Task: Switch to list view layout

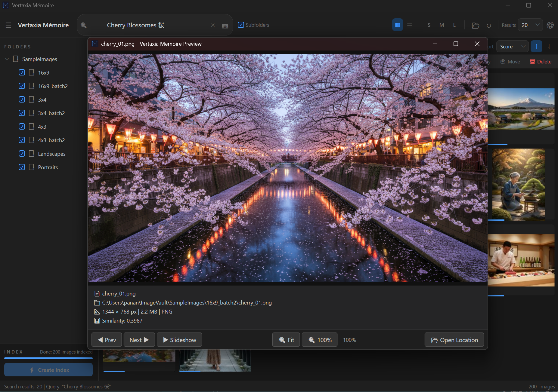Action: pos(409,25)
